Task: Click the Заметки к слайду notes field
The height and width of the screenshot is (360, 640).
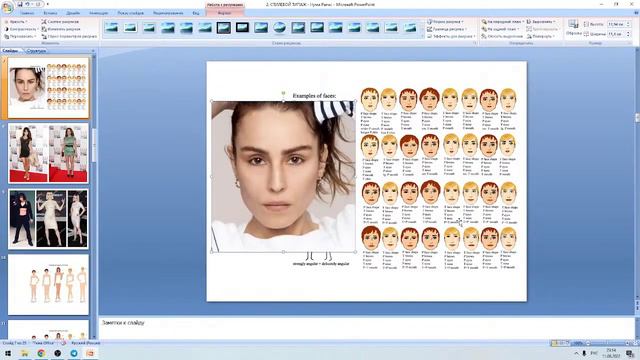Action: click(366, 327)
